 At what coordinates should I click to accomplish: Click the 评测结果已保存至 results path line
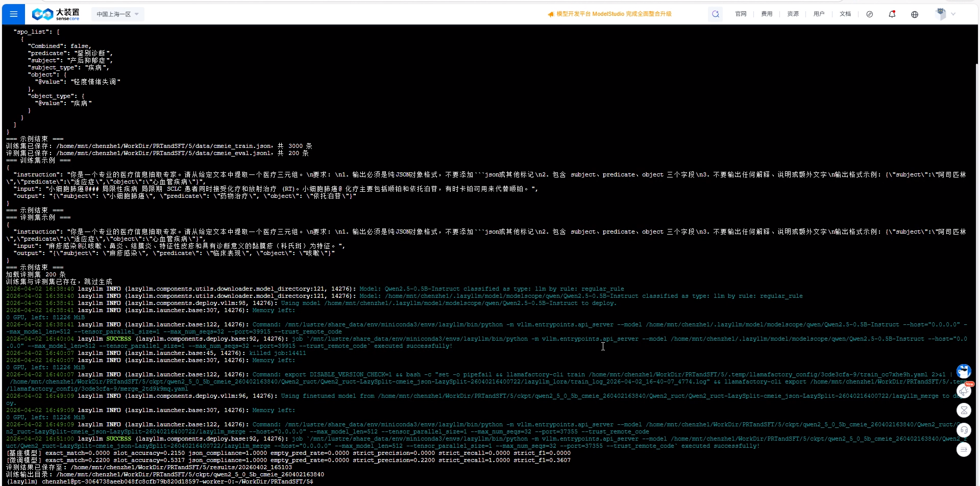(x=149, y=467)
